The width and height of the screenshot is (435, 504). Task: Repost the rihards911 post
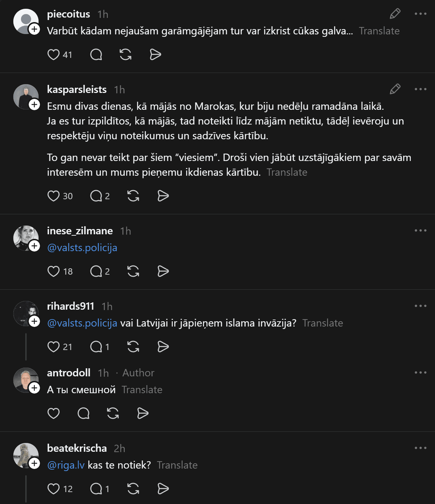point(133,347)
